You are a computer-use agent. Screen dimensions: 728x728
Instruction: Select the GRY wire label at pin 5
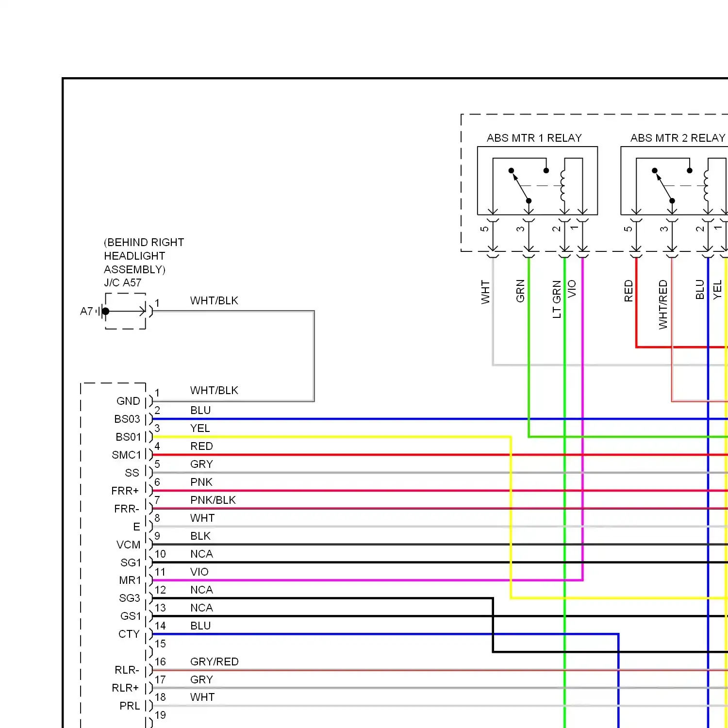point(201,464)
